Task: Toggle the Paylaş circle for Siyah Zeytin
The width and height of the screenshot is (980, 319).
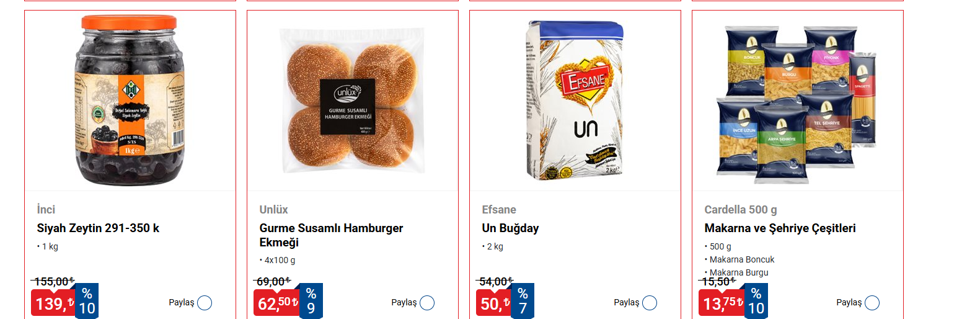Action: [x=205, y=303]
